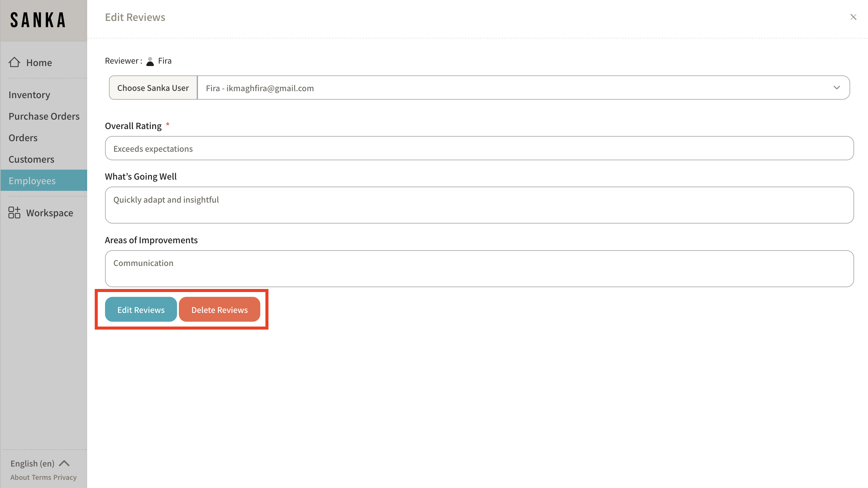Navigate to Customers
The height and width of the screenshot is (488, 868).
point(31,159)
